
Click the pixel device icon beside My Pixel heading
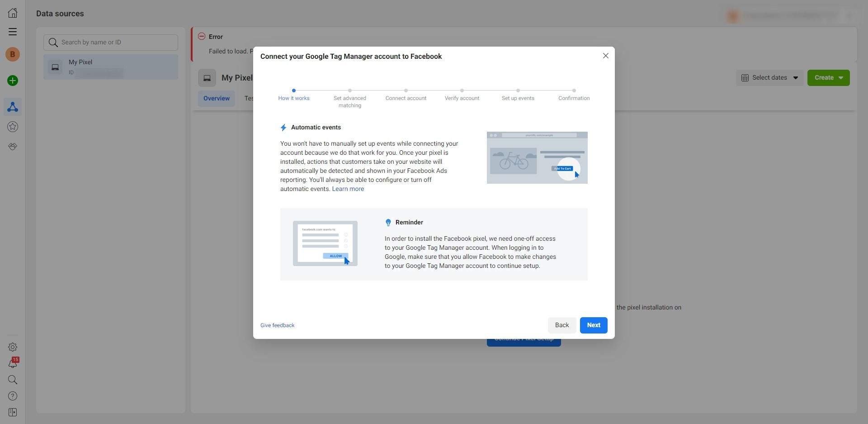[207, 78]
